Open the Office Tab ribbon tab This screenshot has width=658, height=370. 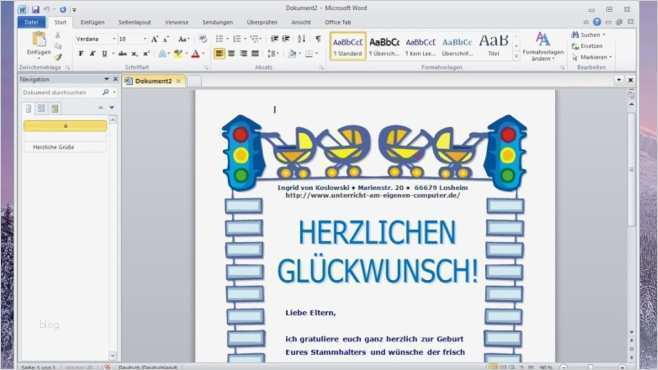pyautogui.click(x=338, y=22)
